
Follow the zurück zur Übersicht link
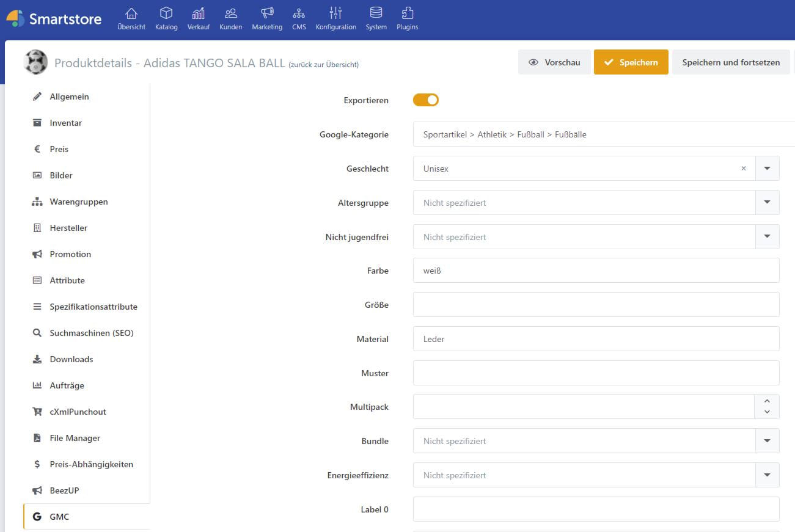pos(323,65)
